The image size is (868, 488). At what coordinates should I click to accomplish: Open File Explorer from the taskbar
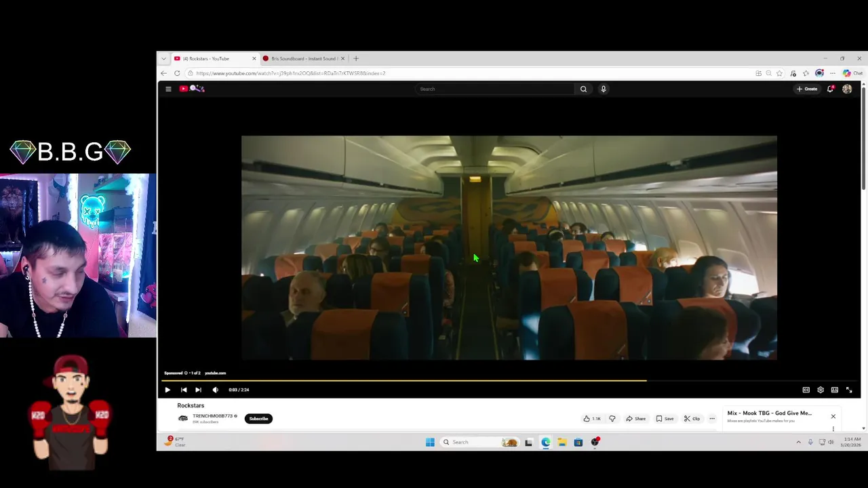click(x=561, y=442)
